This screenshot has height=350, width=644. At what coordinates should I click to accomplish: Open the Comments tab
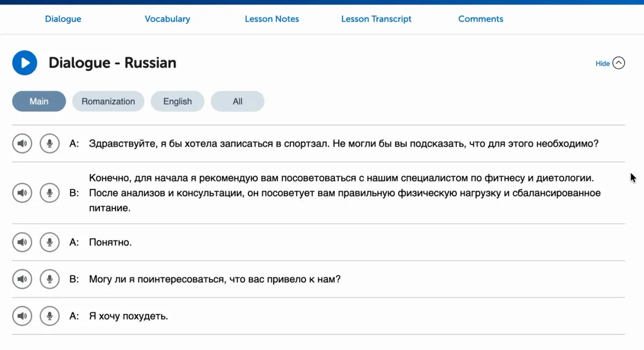coord(481,19)
